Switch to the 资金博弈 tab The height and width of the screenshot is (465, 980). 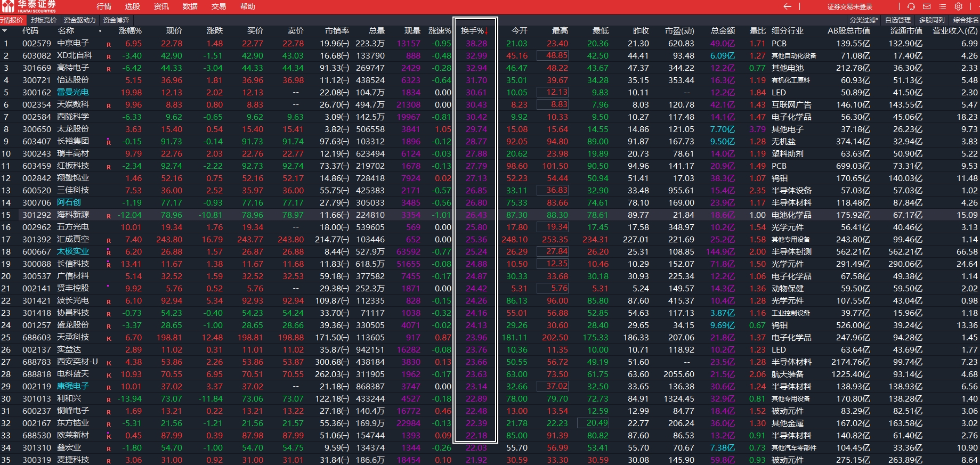tap(116, 20)
